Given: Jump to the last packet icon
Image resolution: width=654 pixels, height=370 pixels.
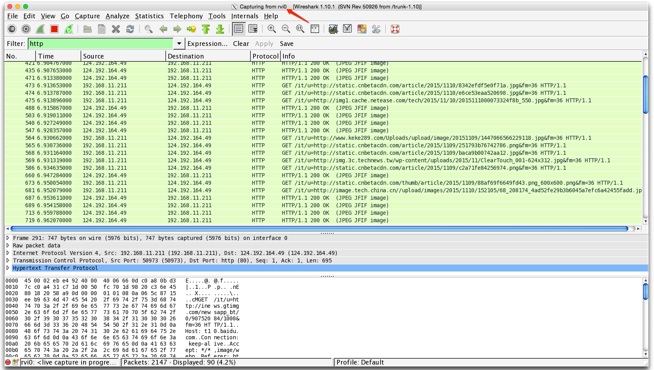Looking at the screenshot, I should tap(220, 29).
